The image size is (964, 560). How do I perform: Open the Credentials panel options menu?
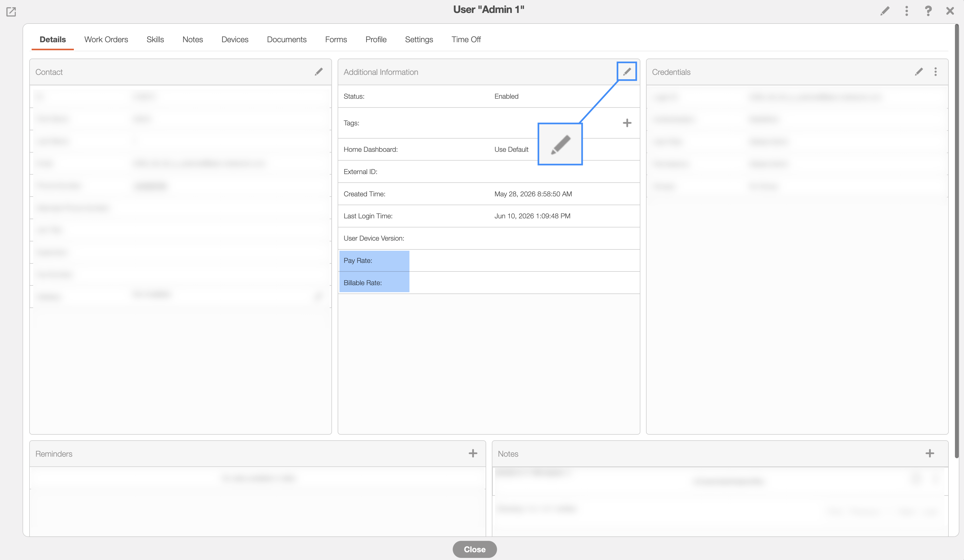pos(936,72)
